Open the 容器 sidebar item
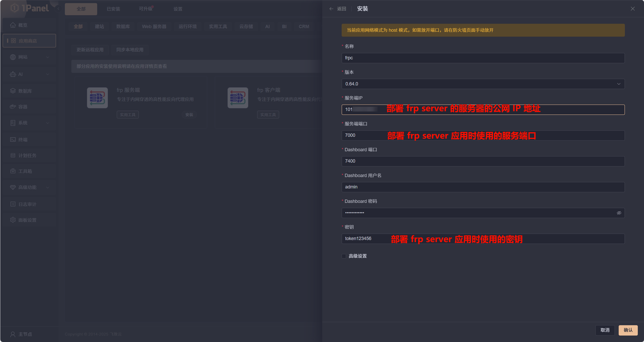Image resolution: width=644 pixels, height=342 pixels. coord(23,107)
